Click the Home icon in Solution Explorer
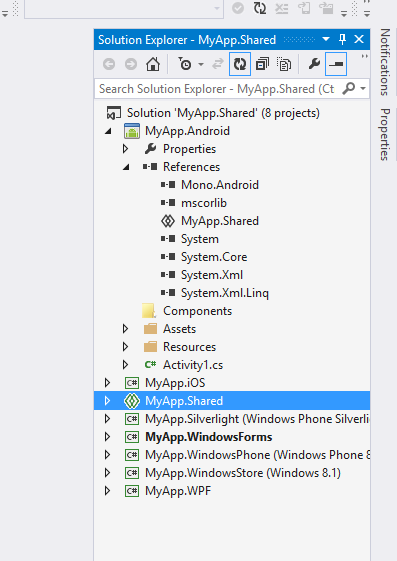 point(153,64)
